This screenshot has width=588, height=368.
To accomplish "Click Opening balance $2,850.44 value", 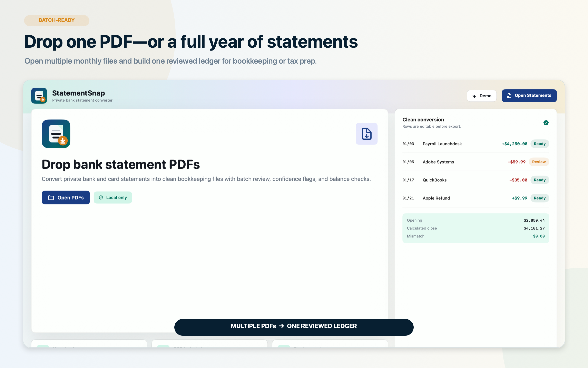I will 534,220.
